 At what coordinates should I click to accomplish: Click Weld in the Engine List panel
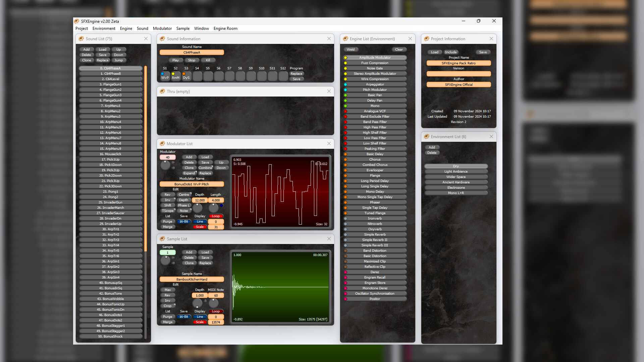[x=351, y=49]
